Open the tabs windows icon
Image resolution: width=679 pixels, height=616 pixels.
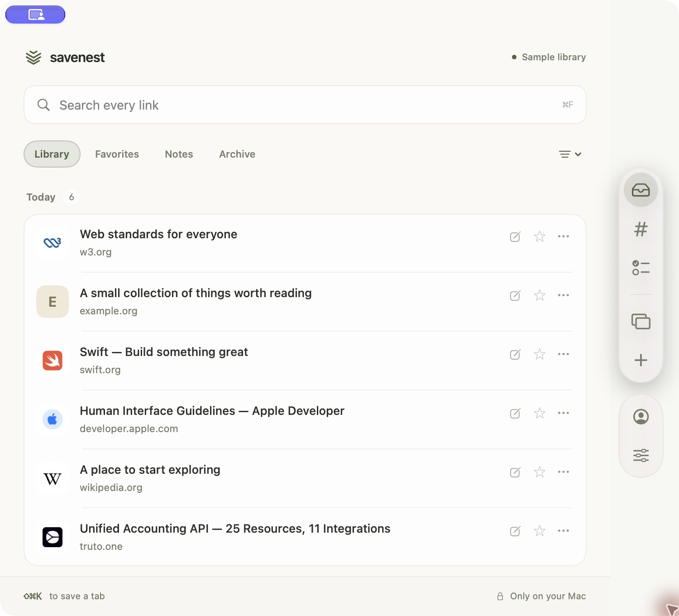[641, 321]
